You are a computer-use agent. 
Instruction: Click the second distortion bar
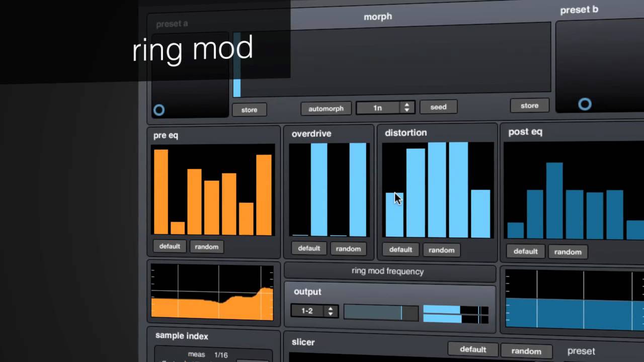click(x=416, y=193)
